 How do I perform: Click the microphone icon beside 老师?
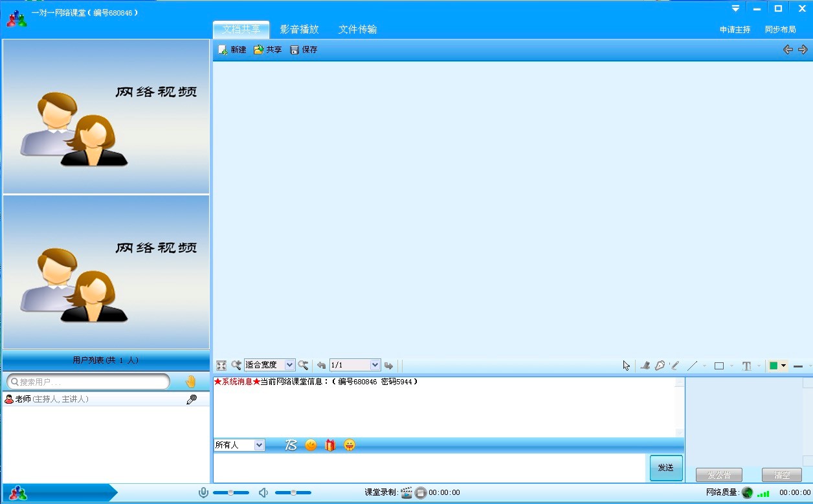coord(192,400)
